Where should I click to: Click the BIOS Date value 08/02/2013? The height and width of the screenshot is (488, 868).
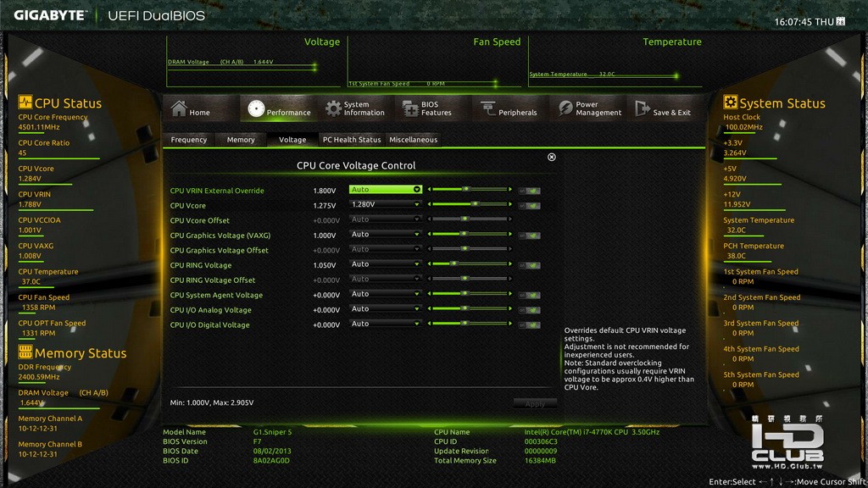272,451
